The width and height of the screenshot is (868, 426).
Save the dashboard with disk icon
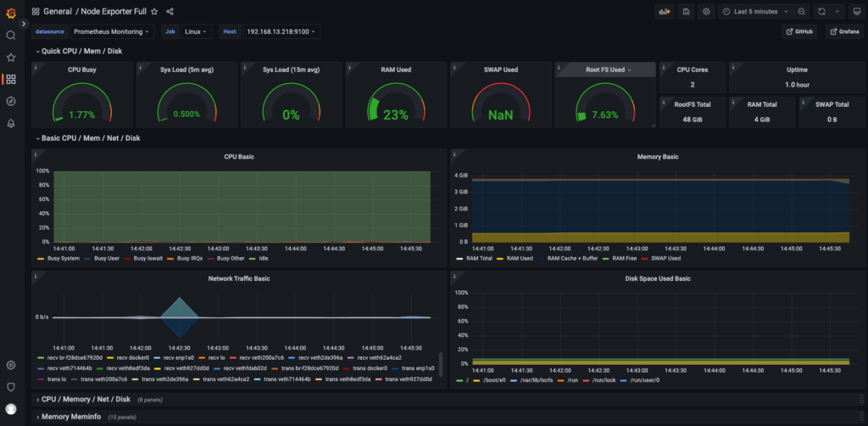687,11
